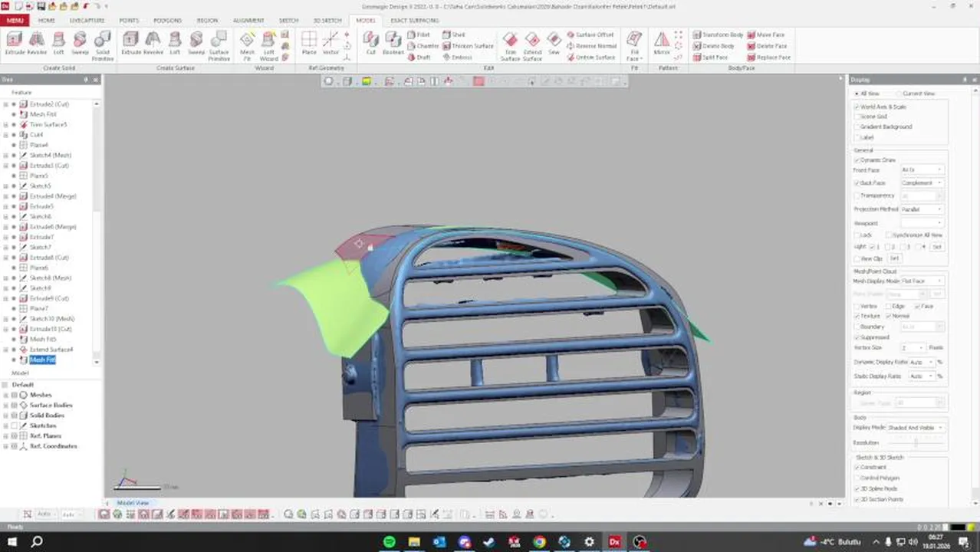Image resolution: width=980 pixels, height=552 pixels.
Task: Open Chrome from the taskbar
Action: [539, 541]
